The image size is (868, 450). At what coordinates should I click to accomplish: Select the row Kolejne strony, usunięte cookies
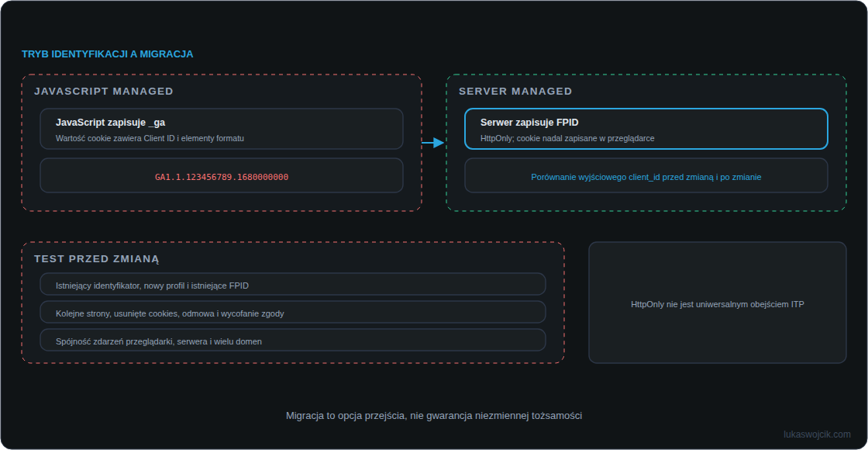tap(293, 312)
